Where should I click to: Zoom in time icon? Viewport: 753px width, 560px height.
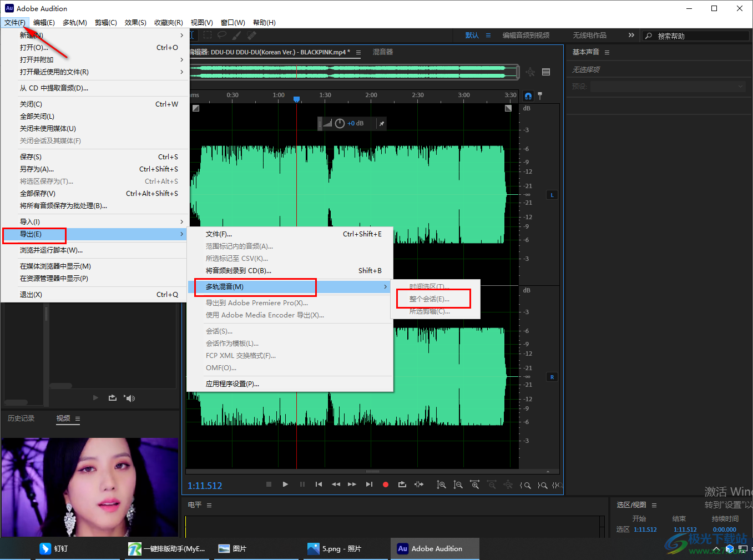474,485
